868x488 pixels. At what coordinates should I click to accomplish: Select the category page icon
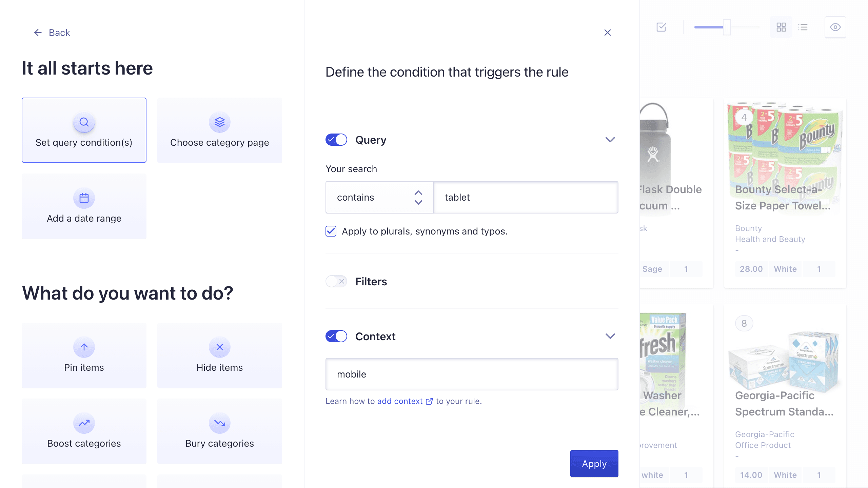(x=219, y=122)
